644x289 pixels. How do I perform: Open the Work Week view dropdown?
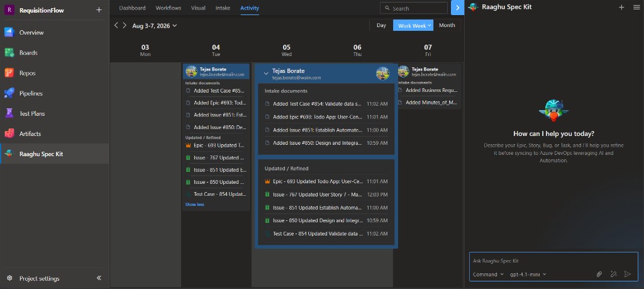[413, 25]
